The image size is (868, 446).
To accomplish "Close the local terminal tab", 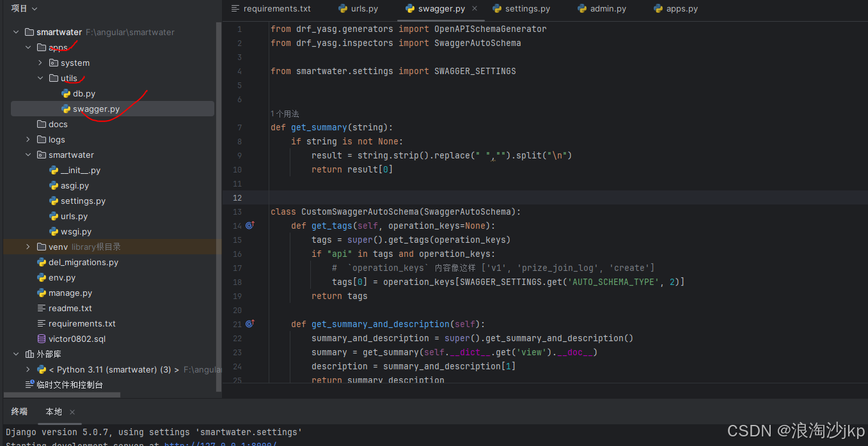I will (72, 412).
